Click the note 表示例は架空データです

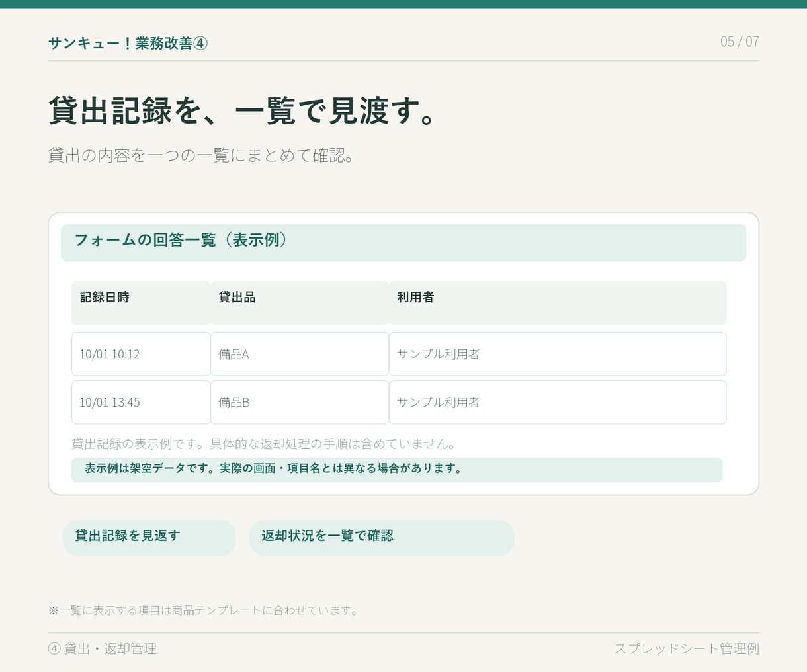[397, 469]
